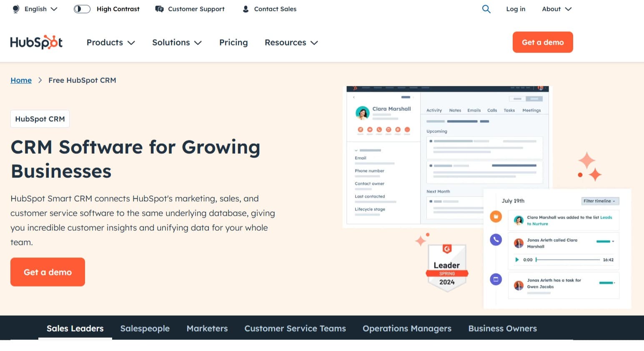This screenshot has width=644, height=351.
Task: Follow the Home breadcrumb link
Action: point(21,80)
